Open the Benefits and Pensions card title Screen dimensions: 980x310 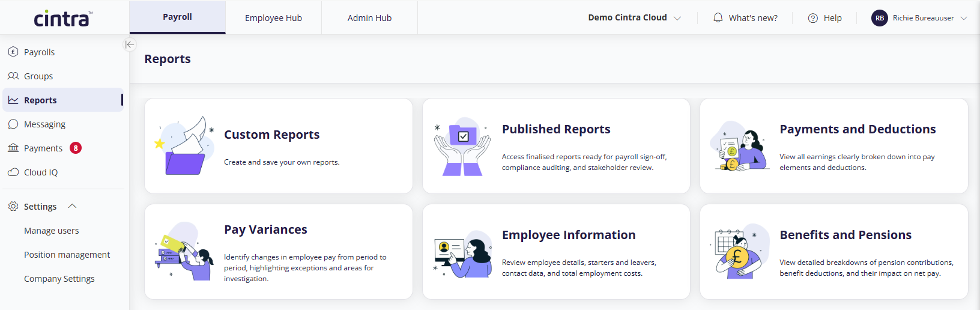[x=845, y=235]
